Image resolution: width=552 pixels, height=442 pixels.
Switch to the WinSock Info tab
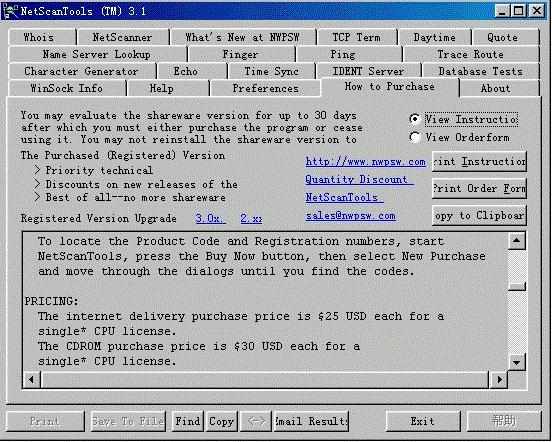(x=67, y=88)
